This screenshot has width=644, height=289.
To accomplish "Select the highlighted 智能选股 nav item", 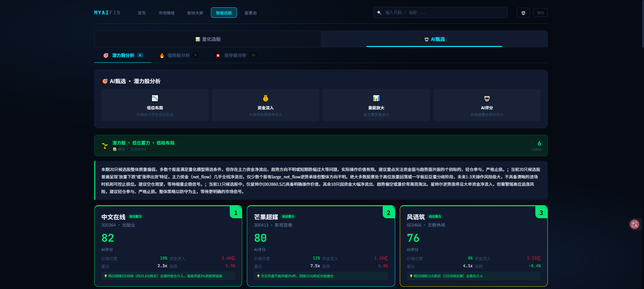I will click(x=224, y=13).
